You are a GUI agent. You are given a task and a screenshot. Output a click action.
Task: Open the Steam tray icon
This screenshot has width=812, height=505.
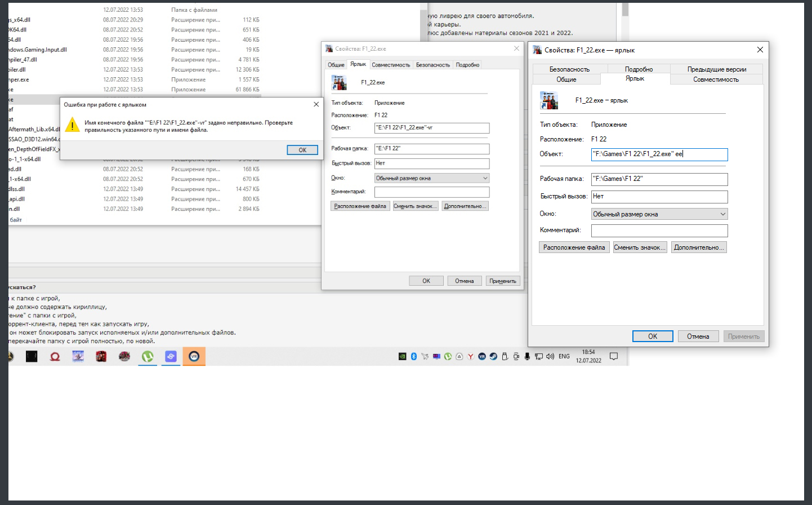493,356
